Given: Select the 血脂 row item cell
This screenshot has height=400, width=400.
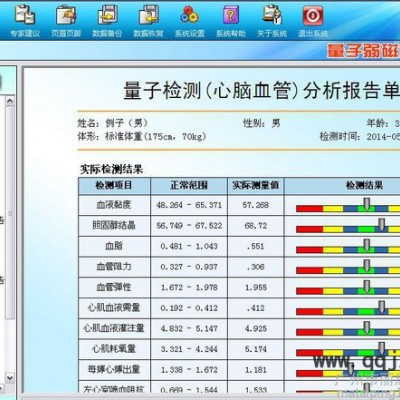Looking at the screenshot, I should pos(114,246).
